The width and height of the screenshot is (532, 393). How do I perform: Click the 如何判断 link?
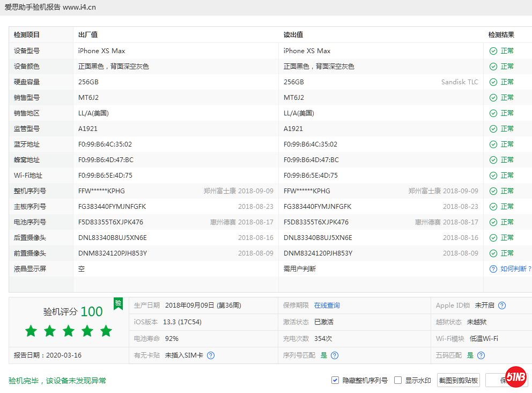515,269
